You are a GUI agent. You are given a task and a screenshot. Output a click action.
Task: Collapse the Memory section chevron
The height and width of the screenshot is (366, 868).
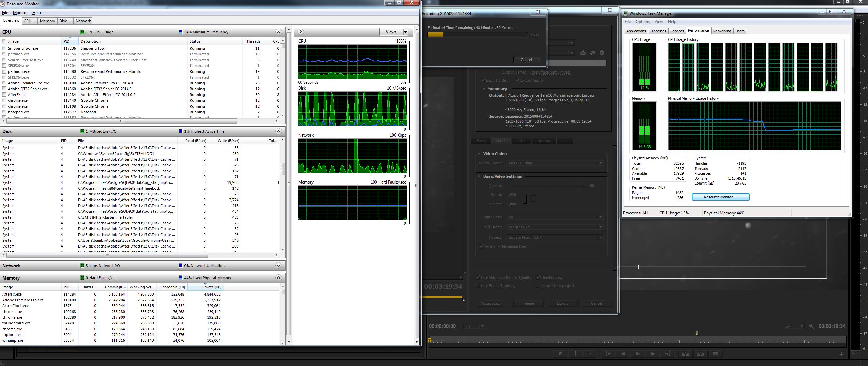[278, 277]
